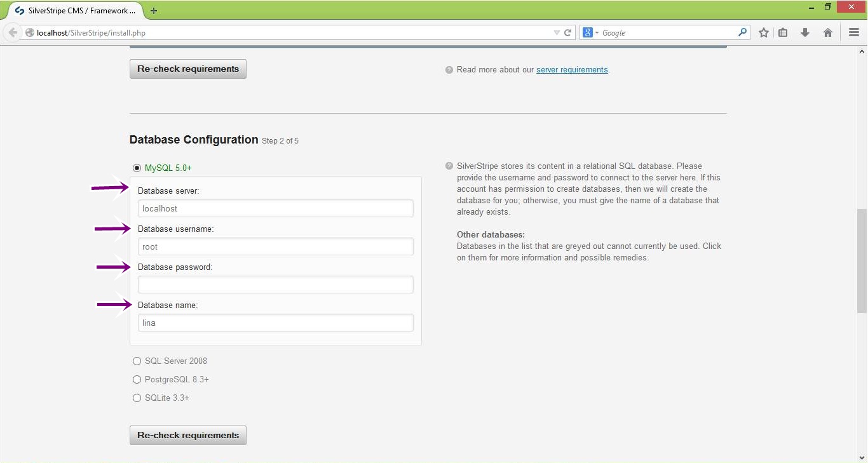Open the server requirements link
This screenshot has height=463, width=868.
[572, 70]
